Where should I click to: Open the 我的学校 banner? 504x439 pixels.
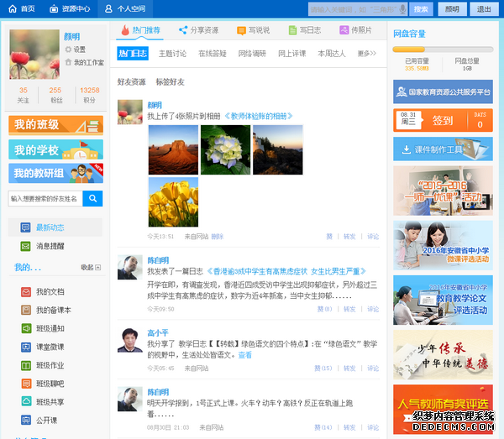(56, 149)
